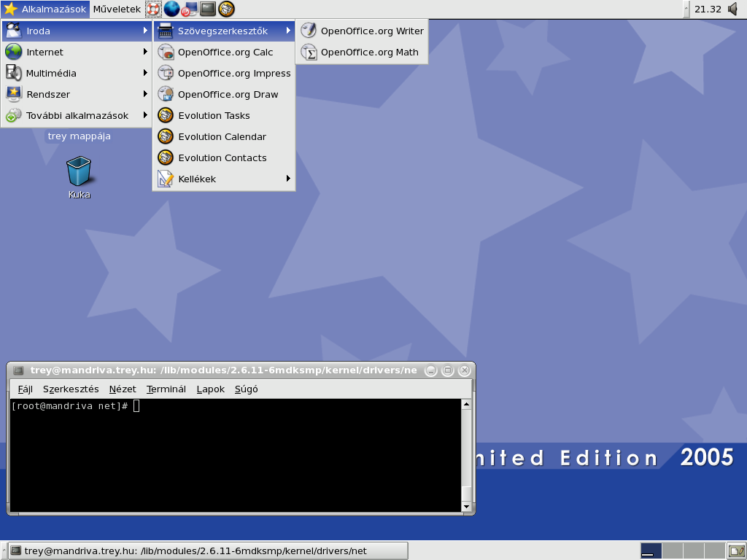Expand Kellékek submenu arrow
This screenshot has width=747, height=560.
[288, 179]
